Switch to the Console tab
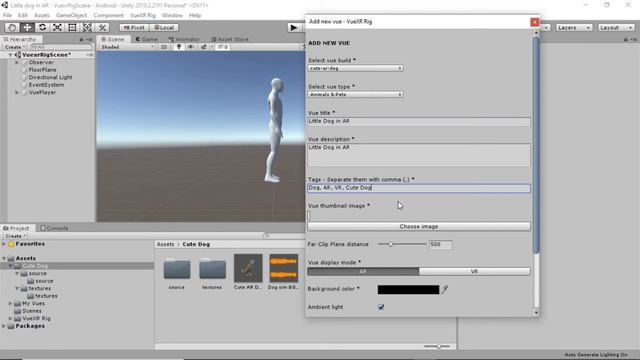640x360 pixels. [54, 228]
